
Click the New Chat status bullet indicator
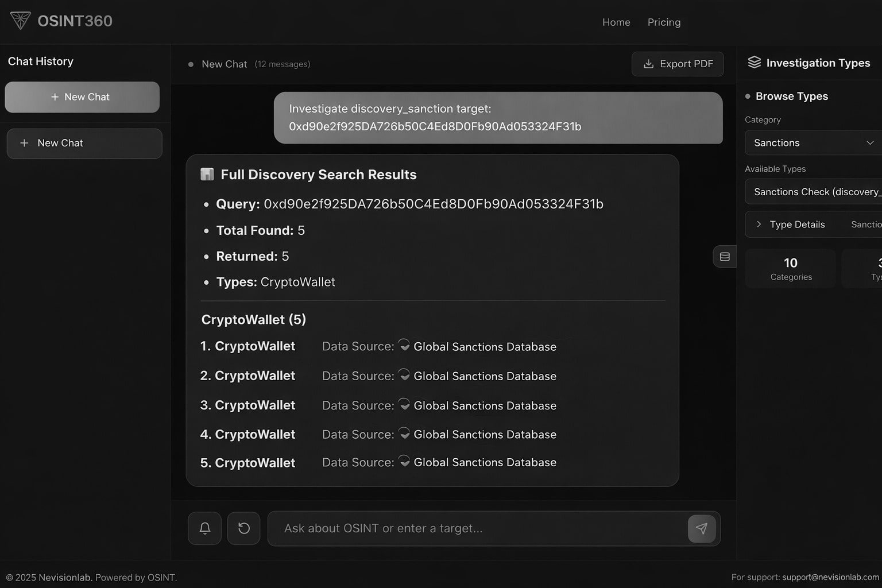(191, 64)
